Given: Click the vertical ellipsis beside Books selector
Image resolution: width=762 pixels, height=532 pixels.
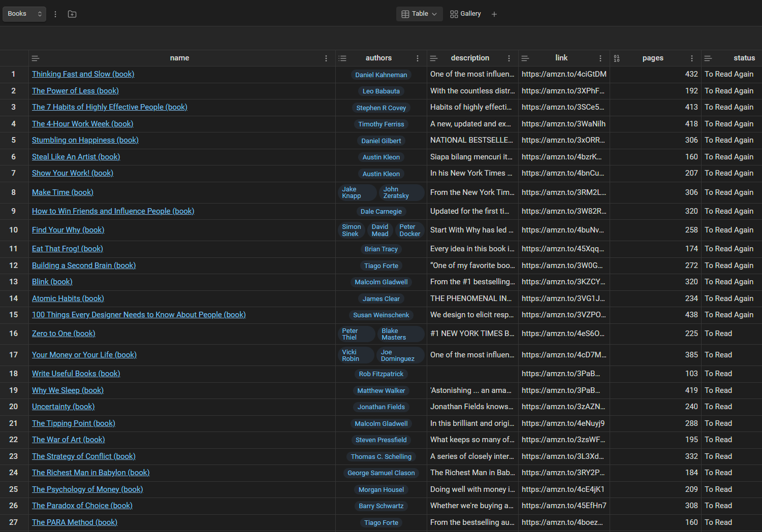Looking at the screenshot, I should (55, 14).
